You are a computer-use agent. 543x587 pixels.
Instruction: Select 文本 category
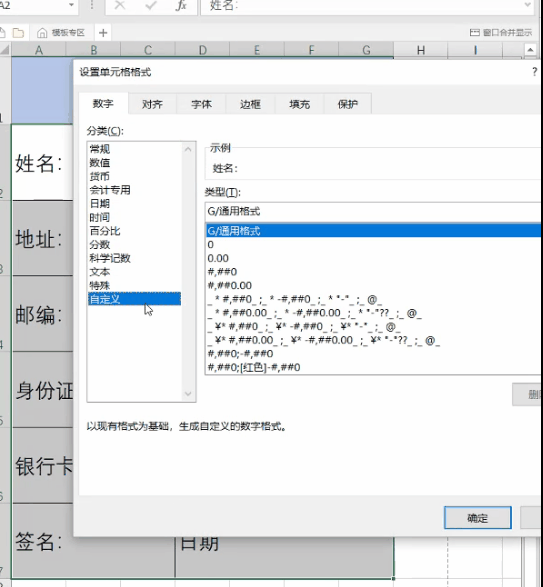[x=134, y=272]
